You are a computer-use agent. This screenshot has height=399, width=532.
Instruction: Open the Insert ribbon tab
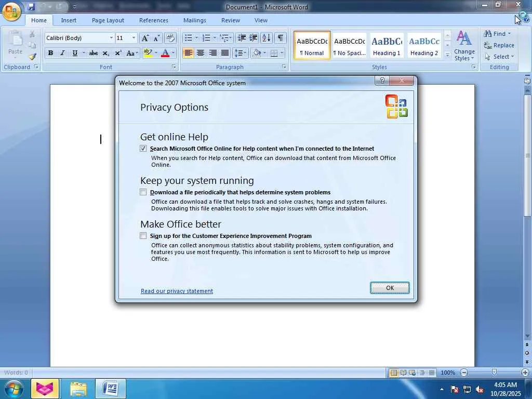click(x=69, y=20)
